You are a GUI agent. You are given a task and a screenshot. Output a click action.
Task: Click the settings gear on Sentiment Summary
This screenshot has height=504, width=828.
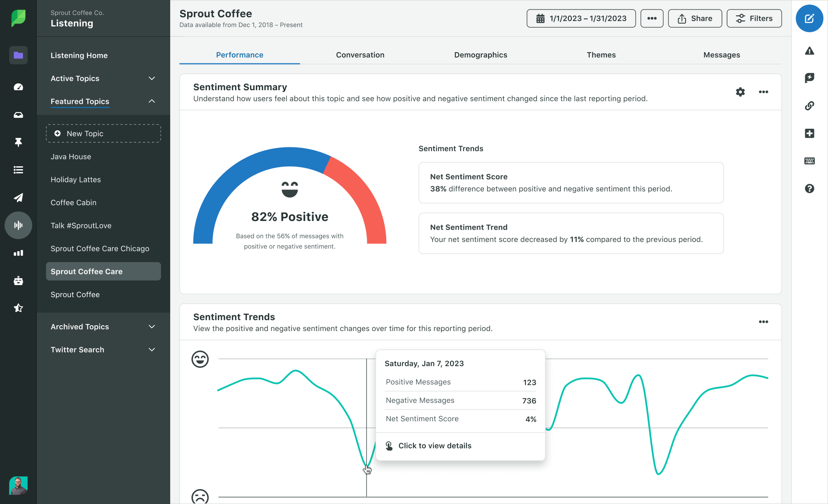click(x=740, y=91)
